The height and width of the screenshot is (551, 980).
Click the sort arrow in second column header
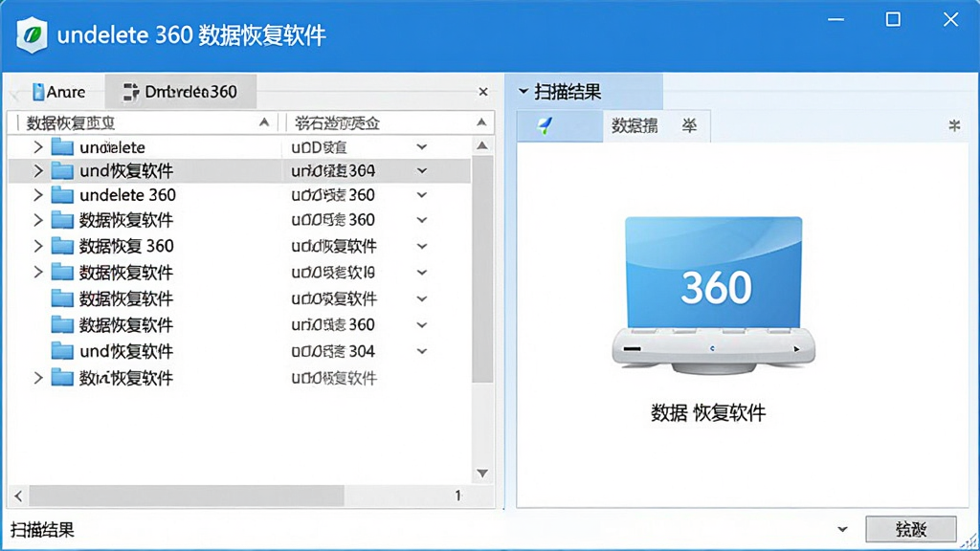481,122
